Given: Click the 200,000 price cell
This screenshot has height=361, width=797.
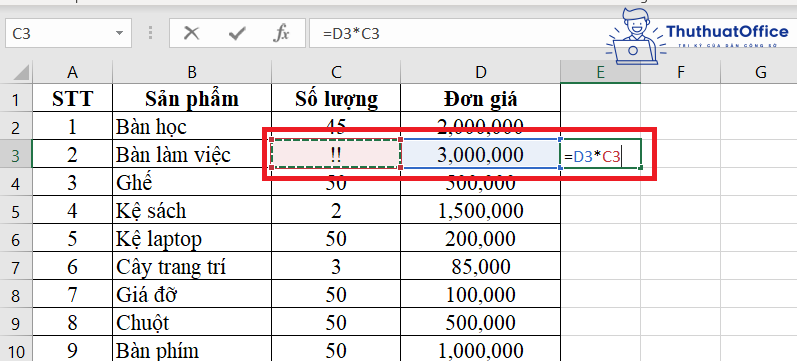Looking at the screenshot, I should [x=480, y=237].
